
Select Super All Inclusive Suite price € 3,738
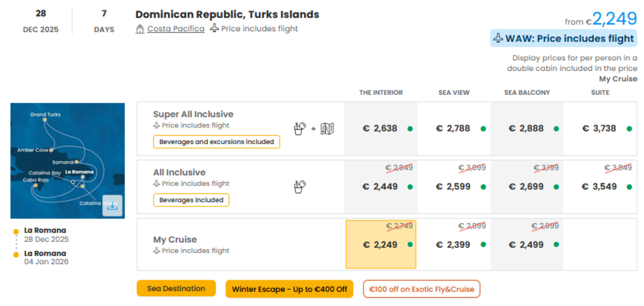tap(600, 129)
